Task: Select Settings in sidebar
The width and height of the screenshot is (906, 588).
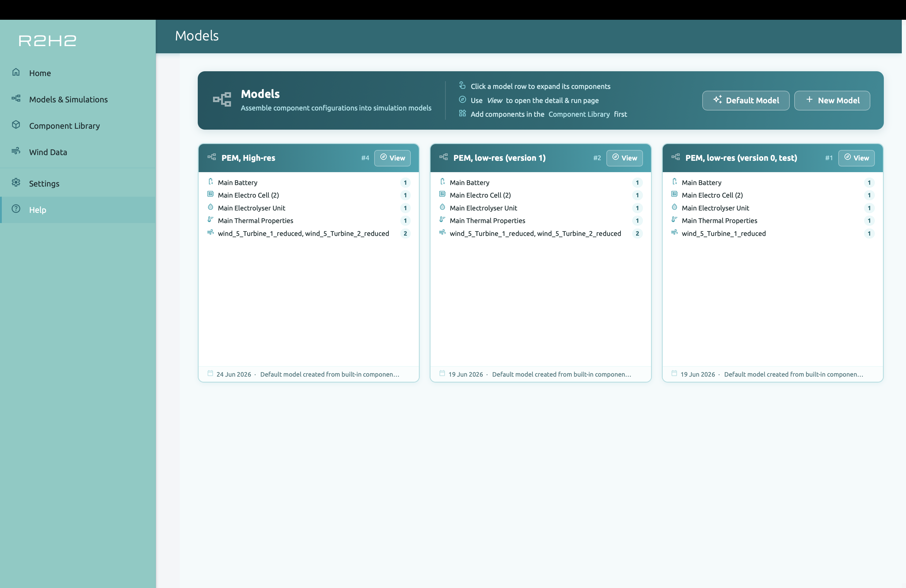Action: click(78, 184)
